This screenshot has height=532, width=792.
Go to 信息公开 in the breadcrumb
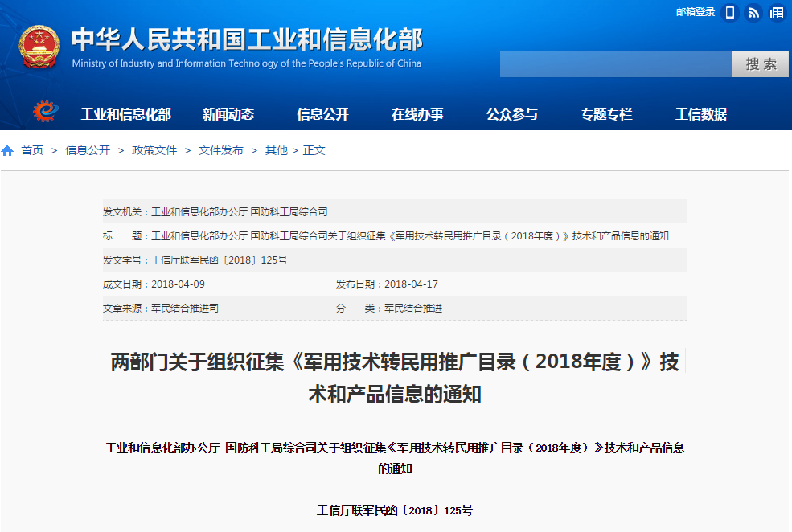88,150
